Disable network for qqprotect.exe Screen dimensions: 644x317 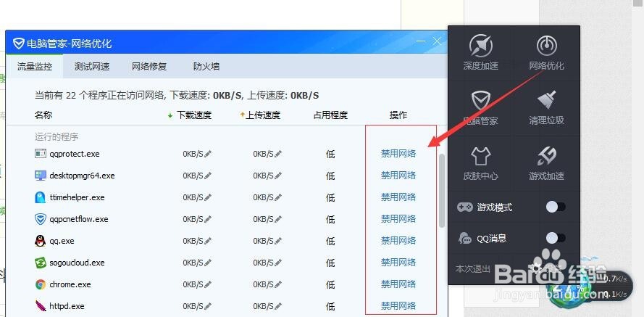click(398, 154)
